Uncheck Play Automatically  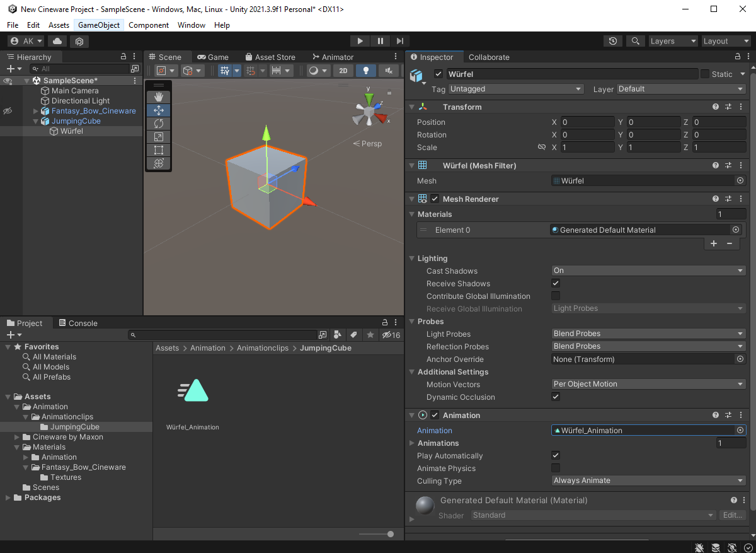[x=556, y=455]
